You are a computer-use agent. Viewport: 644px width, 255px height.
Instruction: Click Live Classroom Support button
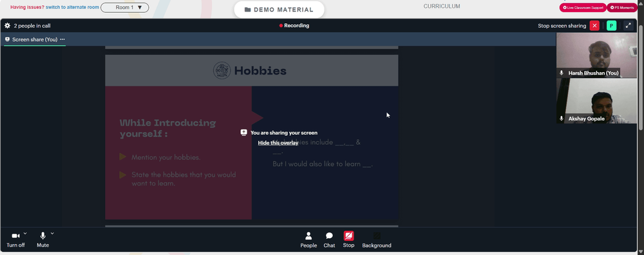click(x=583, y=7)
